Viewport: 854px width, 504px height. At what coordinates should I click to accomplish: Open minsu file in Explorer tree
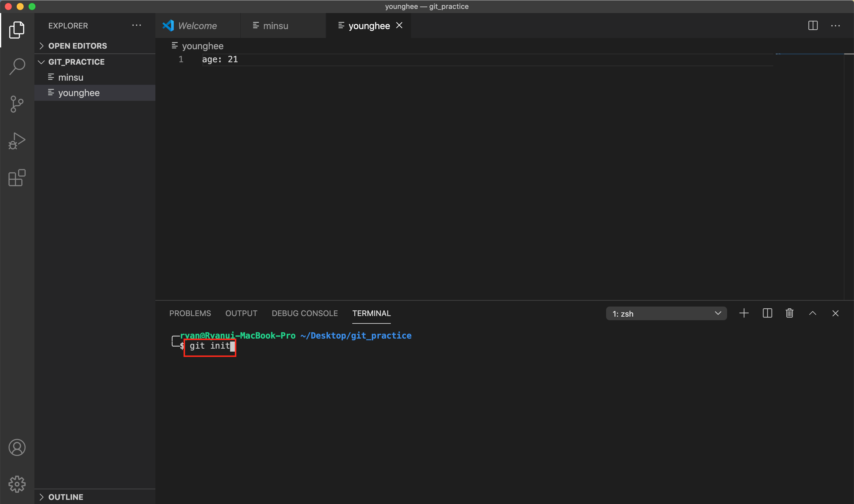click(x=71, y=77)
